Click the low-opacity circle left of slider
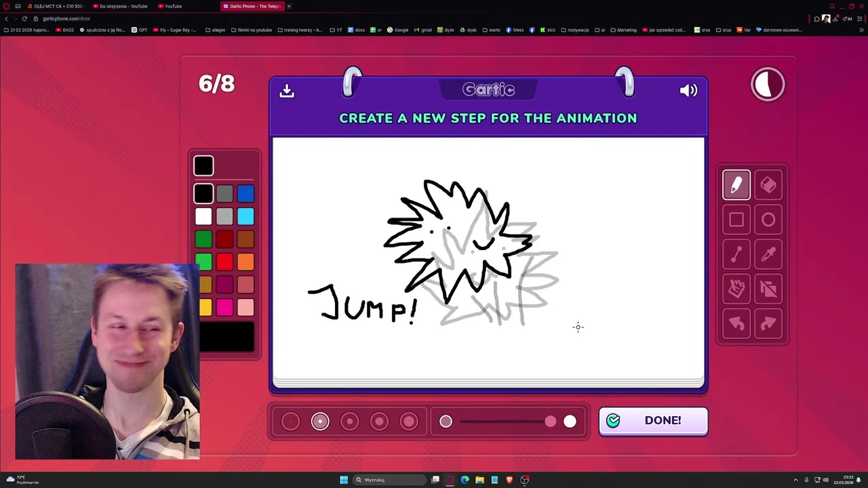Image resolution: width=868 pixels, height=488 pixels. pyautogui.click(x=446, y=422)
